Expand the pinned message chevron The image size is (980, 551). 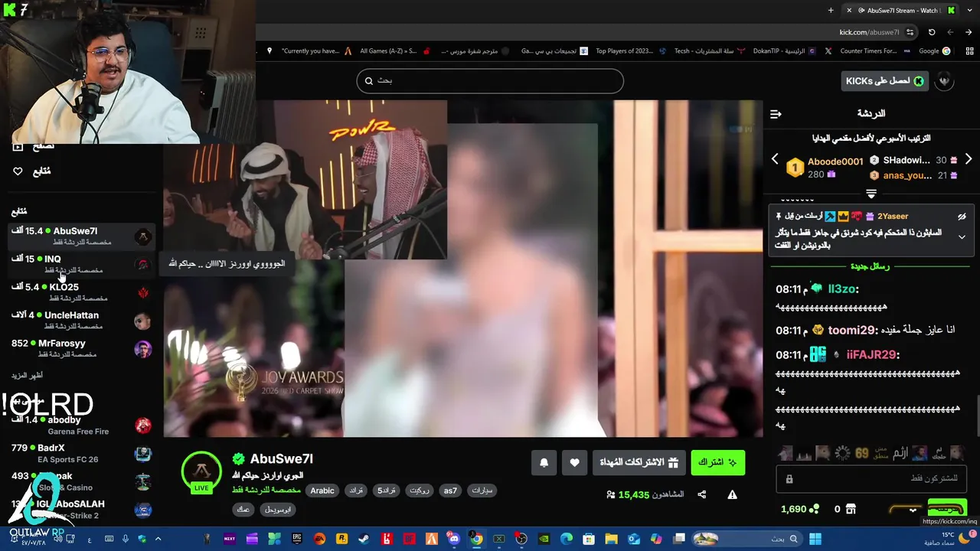pyautogui.click(x=962, y=237)
